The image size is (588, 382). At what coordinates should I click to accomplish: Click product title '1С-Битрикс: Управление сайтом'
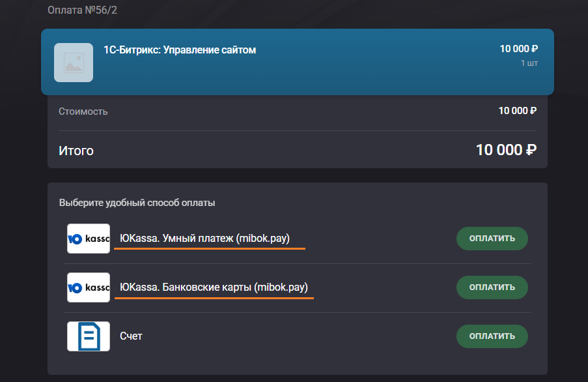tap(180, 50)
